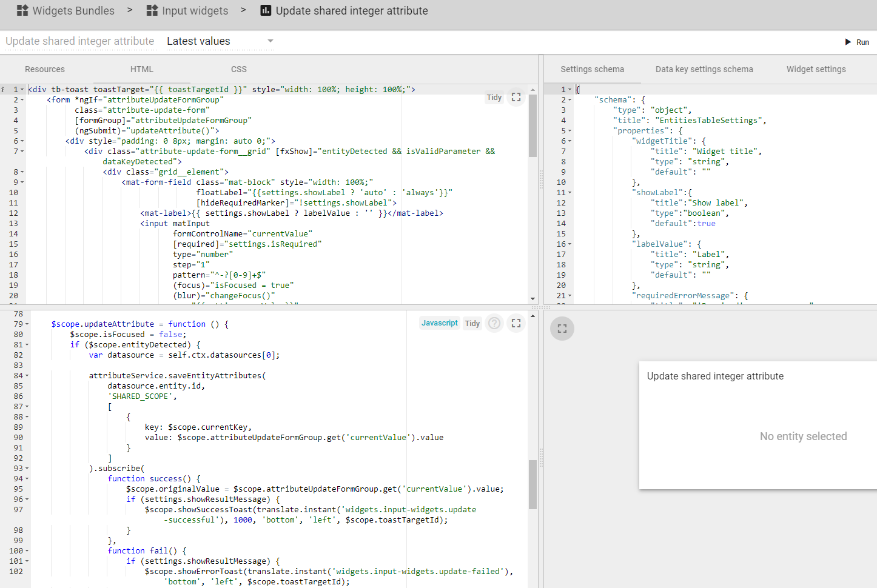Viewport: 877px width, 588px height.
Task: Open the Data key settings schema tab
Action: tap(704, 68)
